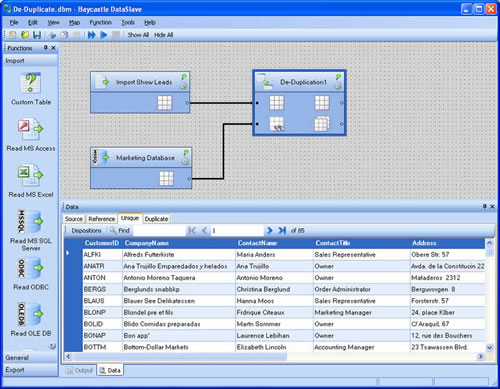Select the Read MS Access function
The image size is (500, 389).
pos(31,135)
